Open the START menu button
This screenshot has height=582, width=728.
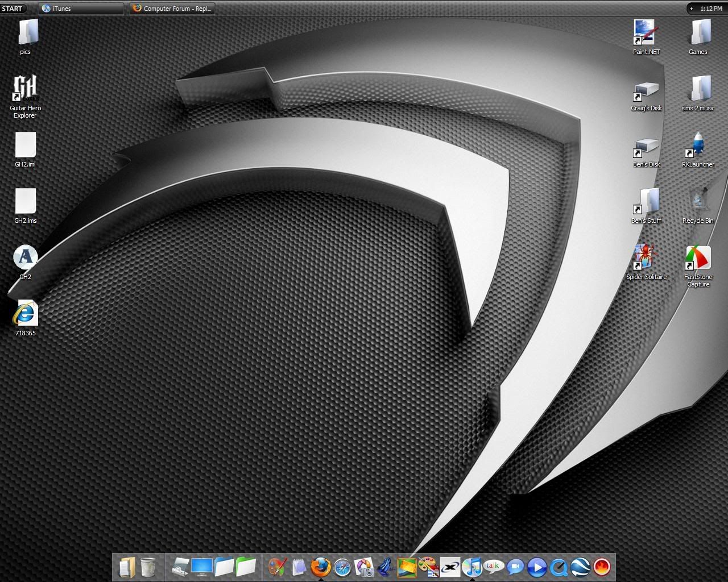pyautogui.click(x=12, y=9)
